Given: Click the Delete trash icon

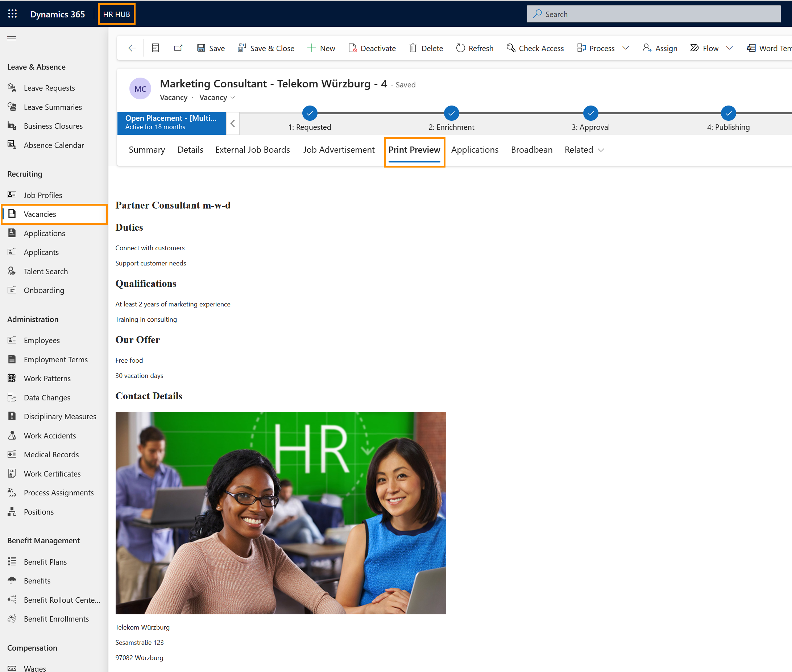Looking at the screenshot, I should click(413, 48).
